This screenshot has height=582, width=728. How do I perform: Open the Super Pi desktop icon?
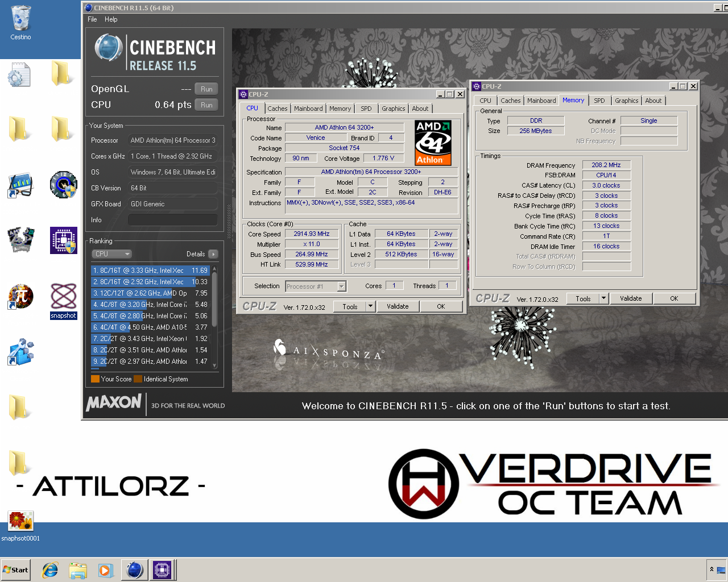point(20,296)
